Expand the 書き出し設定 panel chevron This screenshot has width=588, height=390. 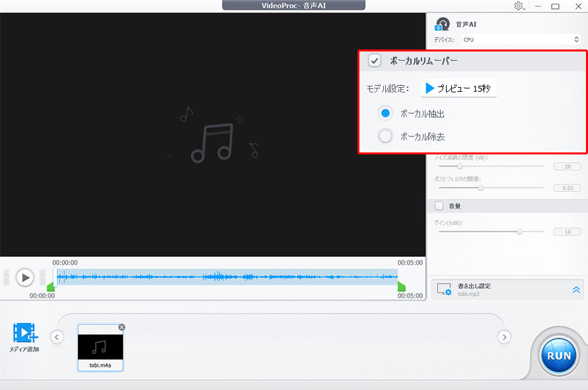(576, 290)
